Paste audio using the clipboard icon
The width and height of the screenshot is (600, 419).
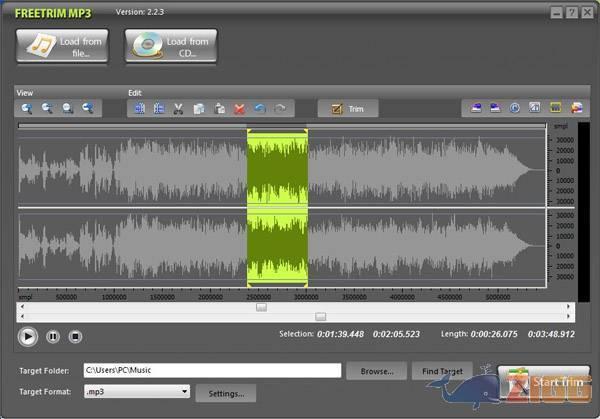coord(220,109)
